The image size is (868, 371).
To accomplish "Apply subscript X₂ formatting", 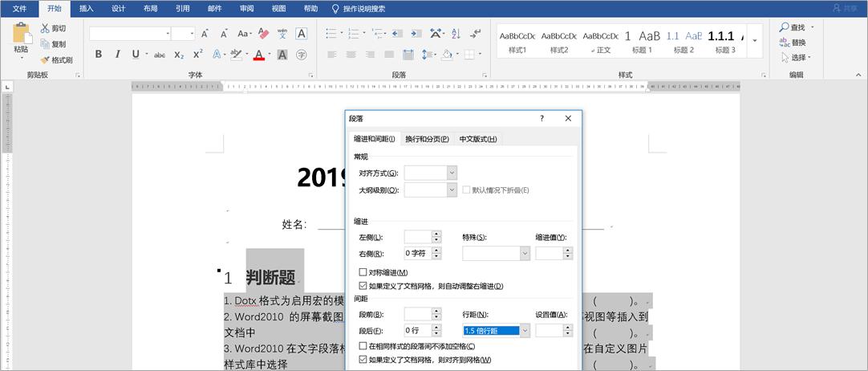I will (179, 55).
